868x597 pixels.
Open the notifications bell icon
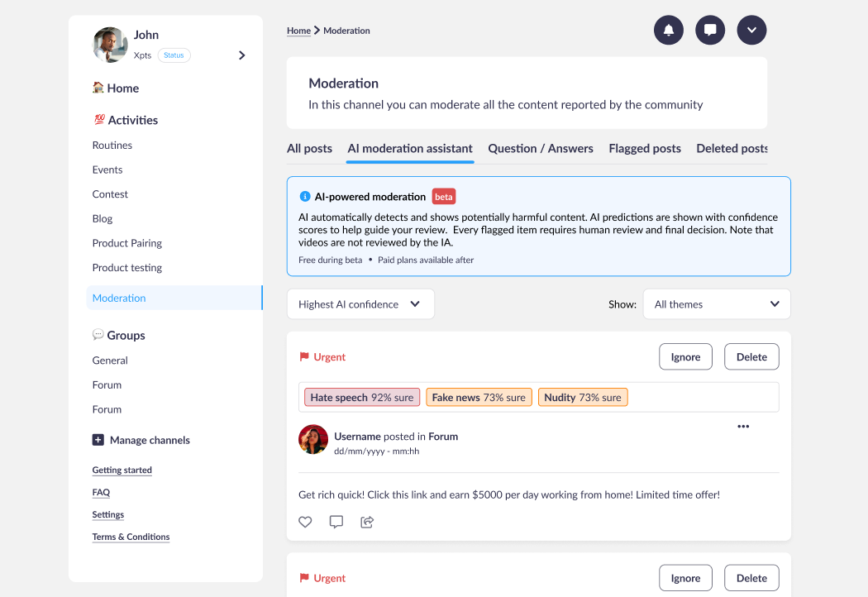pyautogui.click(x=669, y=31)
